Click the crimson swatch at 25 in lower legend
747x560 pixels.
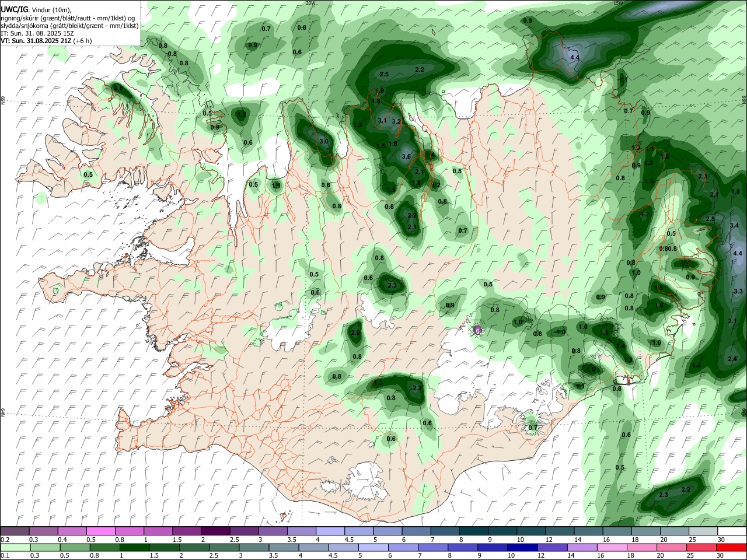703,548
